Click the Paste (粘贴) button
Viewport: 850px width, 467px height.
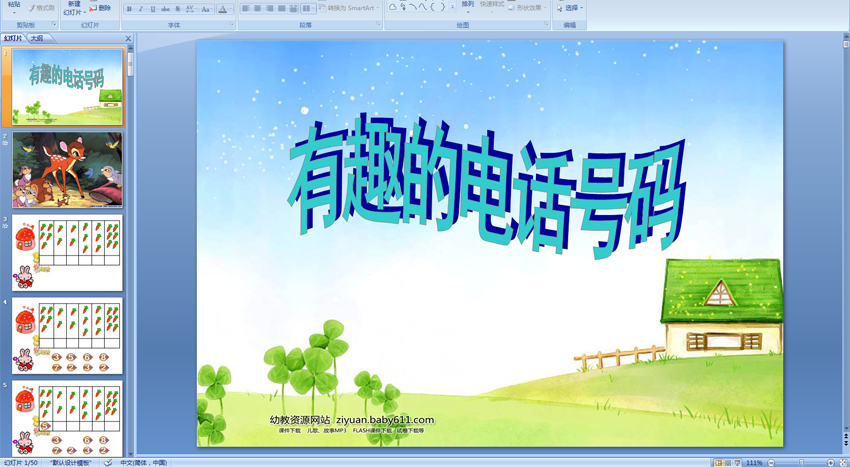coord(14,8)
